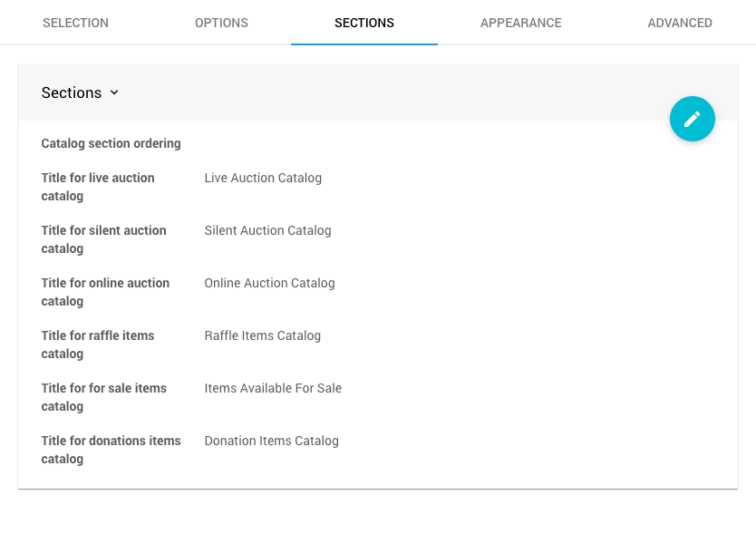756x534 pixels.
Task: Open the Options tab
Action: tap(221, 23)
